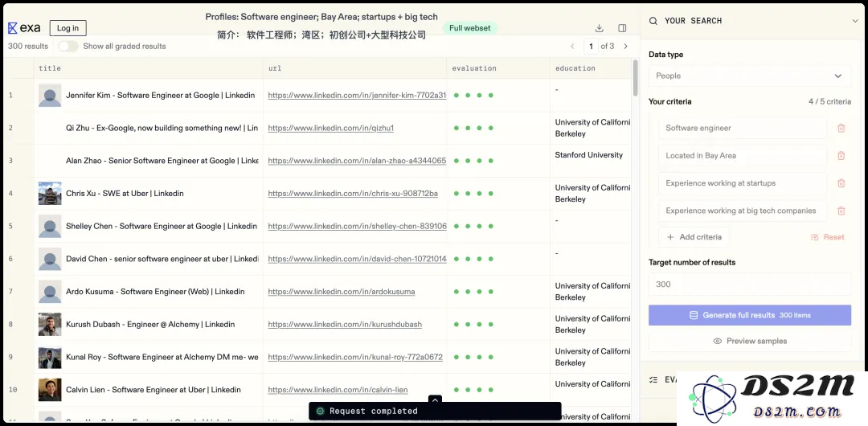
Task: Click Experience working at startups field
Action: click(743, 183)
